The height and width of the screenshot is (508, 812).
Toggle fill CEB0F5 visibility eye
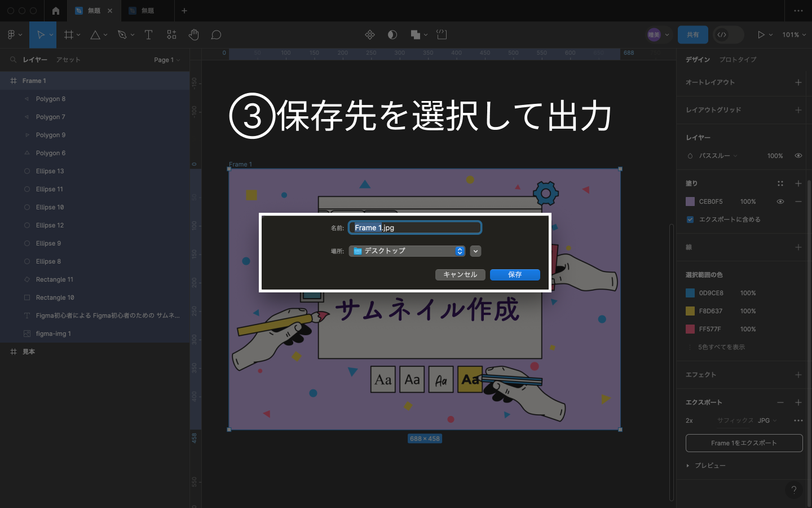pos(780,202)
